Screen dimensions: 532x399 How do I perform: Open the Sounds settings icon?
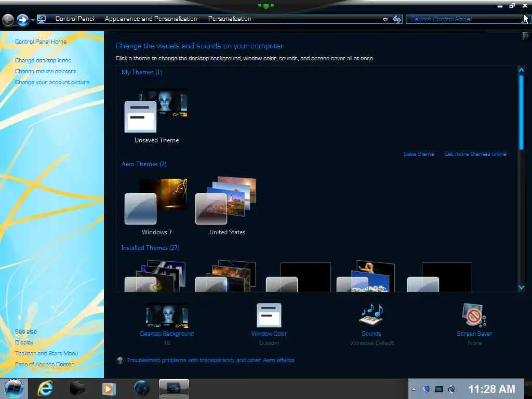[x=371, y=315]
